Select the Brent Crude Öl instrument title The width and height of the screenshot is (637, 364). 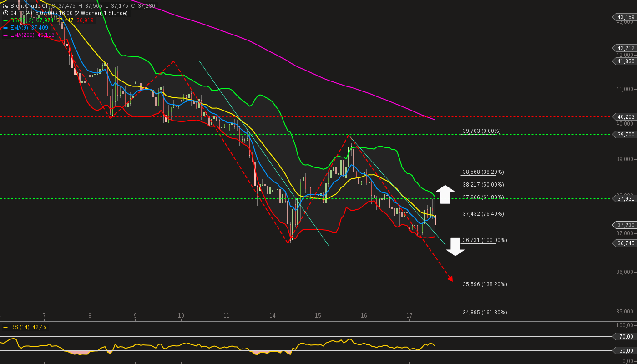[x=29, y=6]
